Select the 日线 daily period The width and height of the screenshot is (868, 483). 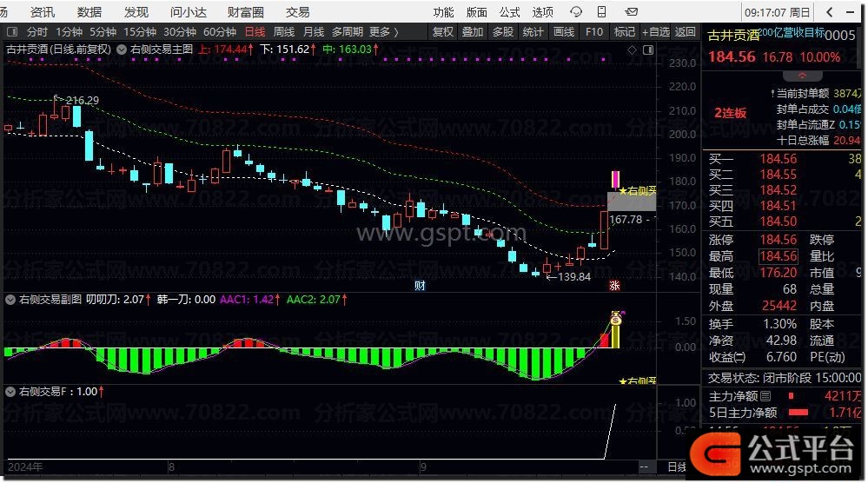[255, 32]
